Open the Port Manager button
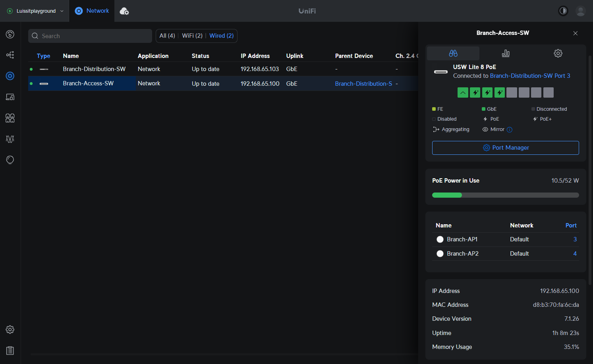Screen dimensions: 593x364 coord(506,148)
